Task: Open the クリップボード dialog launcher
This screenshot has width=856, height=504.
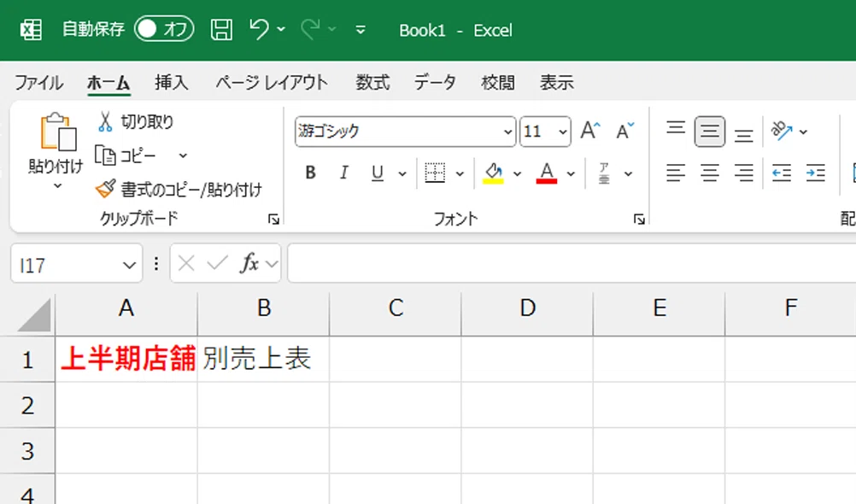Action: 273,220
